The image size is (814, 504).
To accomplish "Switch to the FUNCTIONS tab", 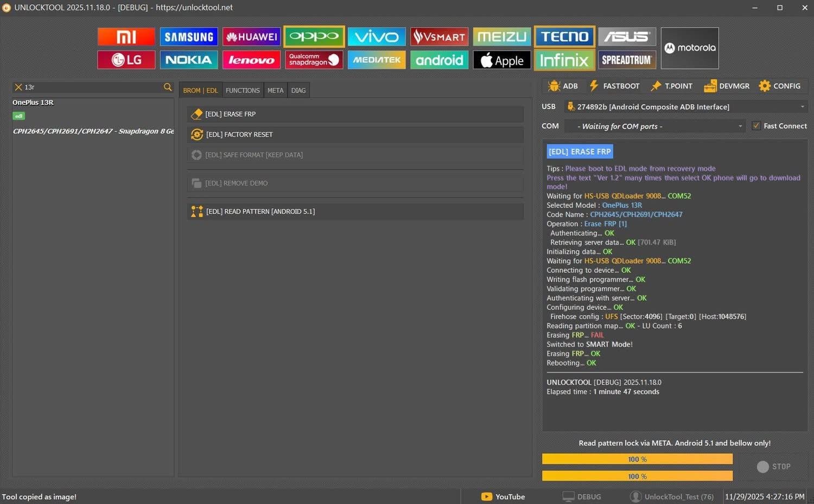I will 243,91.
